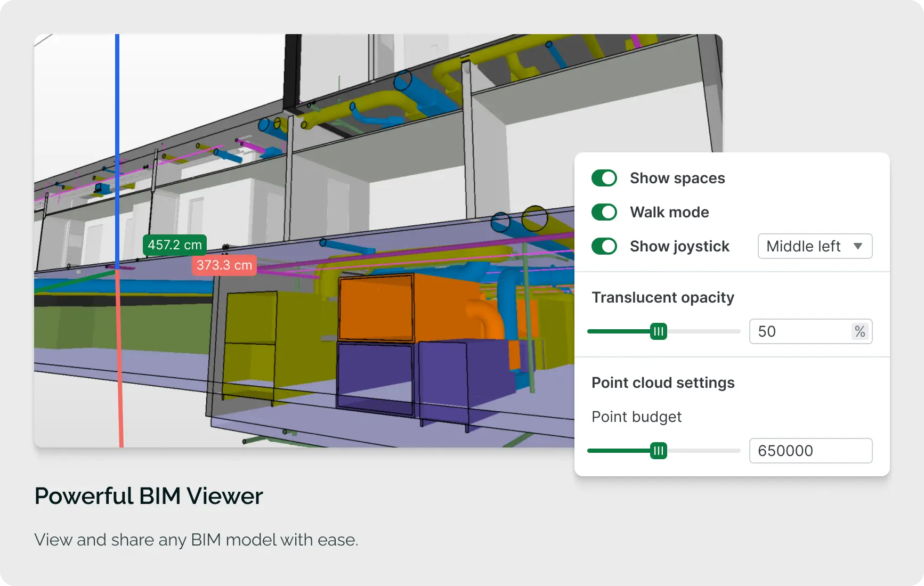
Task: Click the Powerful BIM Viewer heading
Action: point(148,495)
